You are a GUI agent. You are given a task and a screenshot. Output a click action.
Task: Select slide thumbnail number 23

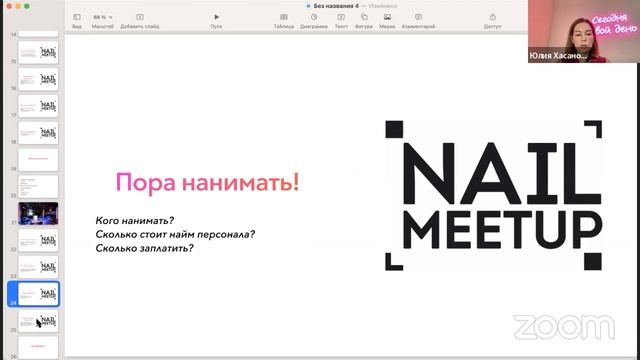(38, 267)
